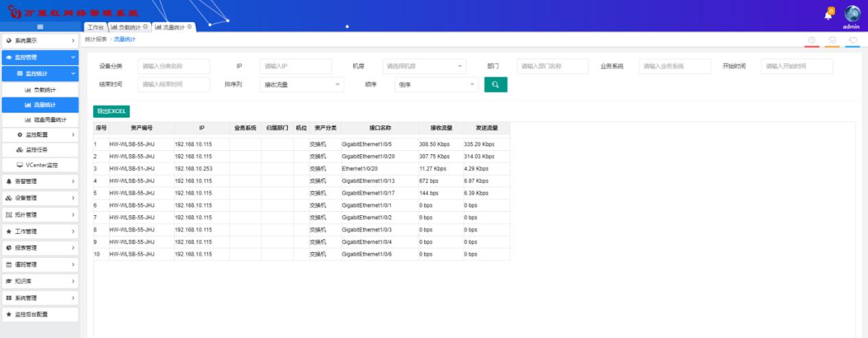Expand the 设备管理 menu chevron
This screenshot has width=868, height=338.
point(73,198)
